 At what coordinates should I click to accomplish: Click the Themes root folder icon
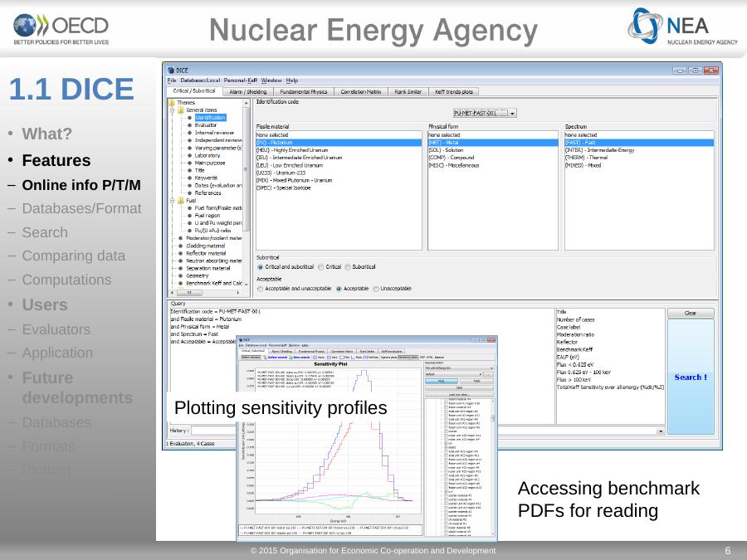click(172, 102)
